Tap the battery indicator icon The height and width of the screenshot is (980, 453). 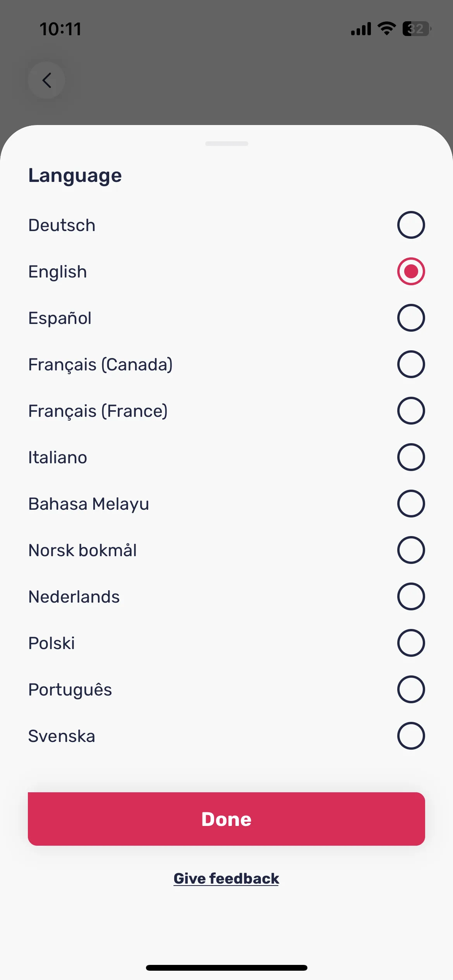click(x=417, y=29)
